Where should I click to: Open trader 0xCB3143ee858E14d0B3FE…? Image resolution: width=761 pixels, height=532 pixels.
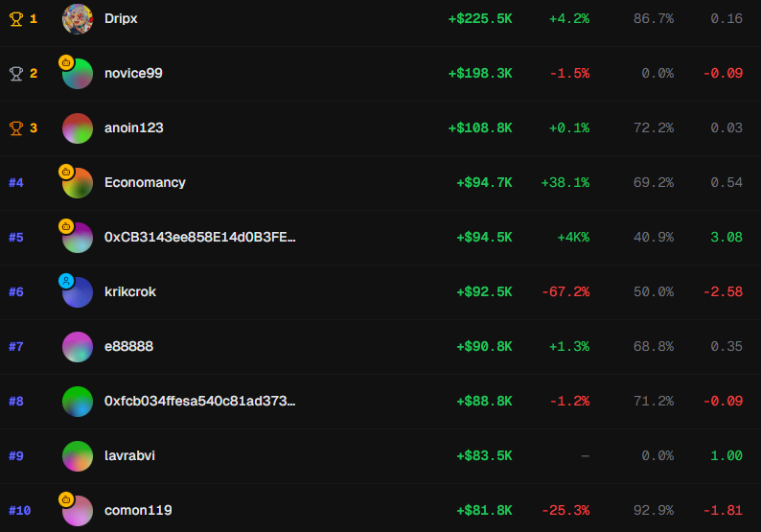pyautogui.click(x=200, y=238)
